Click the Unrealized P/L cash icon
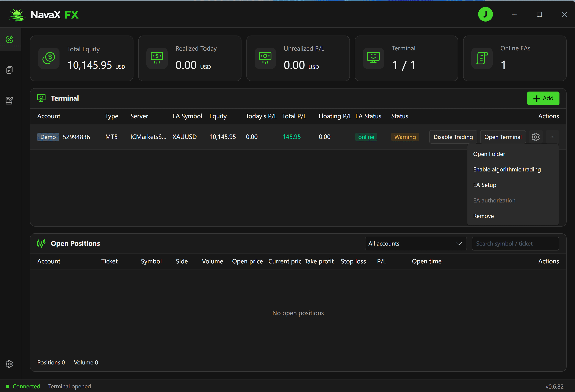Screen dimensions: 575x392 coord(265,58)
